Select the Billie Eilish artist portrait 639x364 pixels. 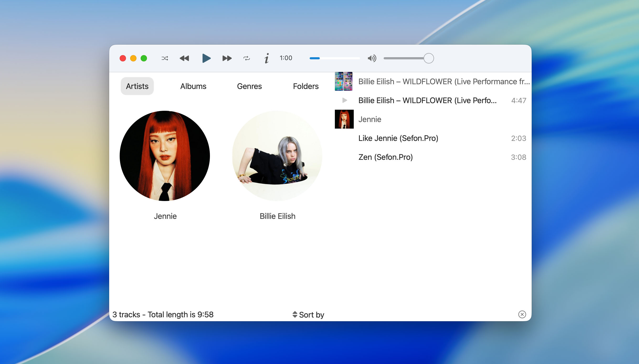tap(277, 156)
